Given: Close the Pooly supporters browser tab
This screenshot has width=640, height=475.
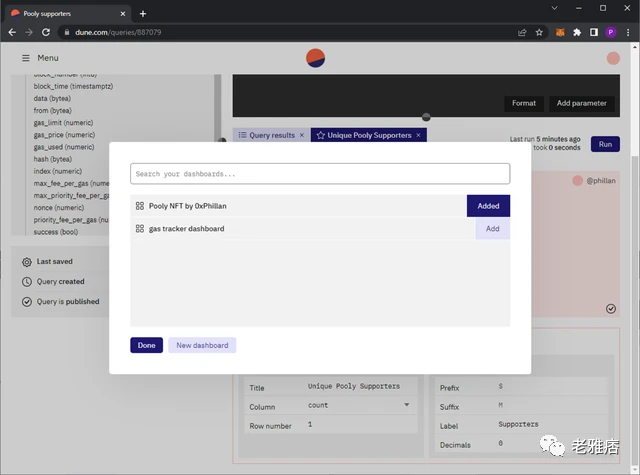Looking at the screenshot, I should click(123, 13).
